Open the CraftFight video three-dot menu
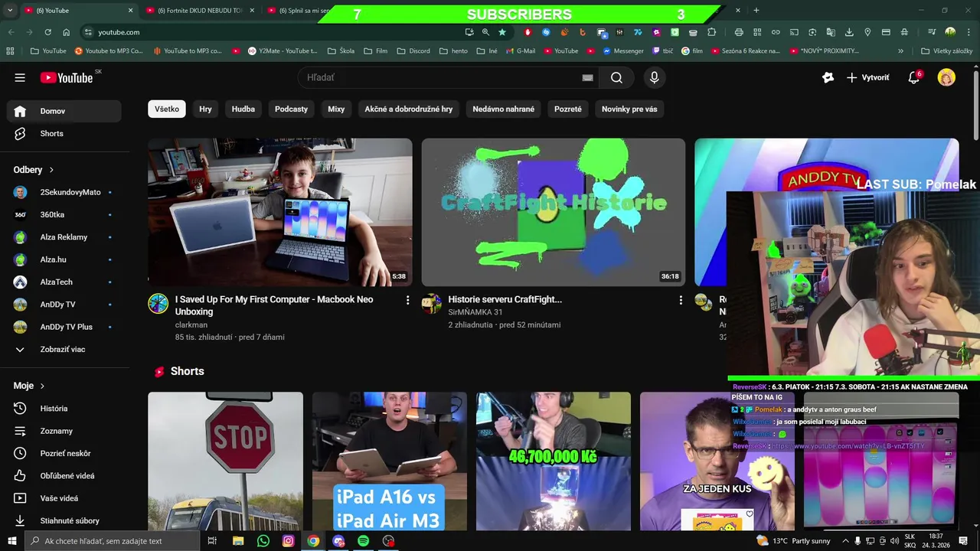The height and width of the screenshot is (551, 980). 681,300
